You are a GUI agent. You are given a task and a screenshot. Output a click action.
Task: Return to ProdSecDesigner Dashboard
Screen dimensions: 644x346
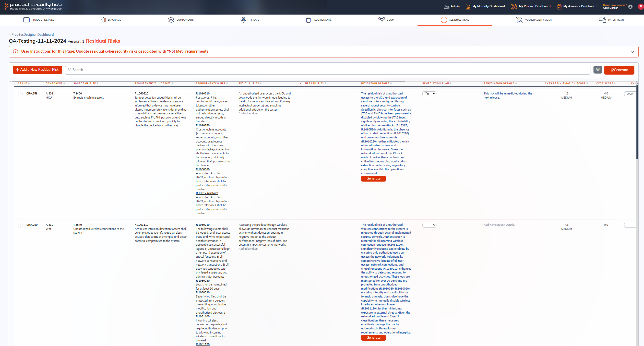pyautogui.click(x=32, y=34)
